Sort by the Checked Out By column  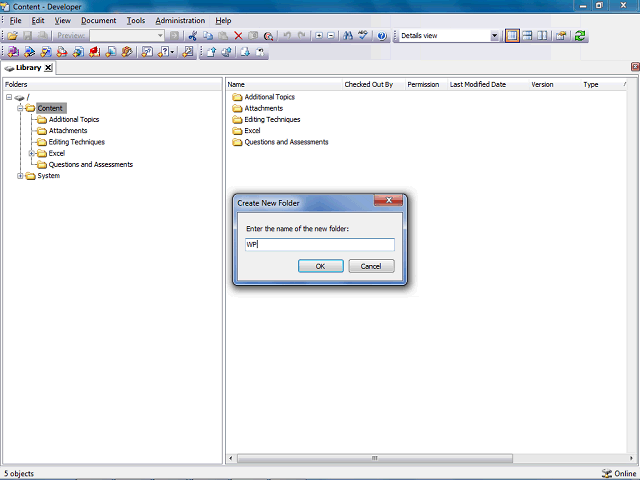point(373,84)
